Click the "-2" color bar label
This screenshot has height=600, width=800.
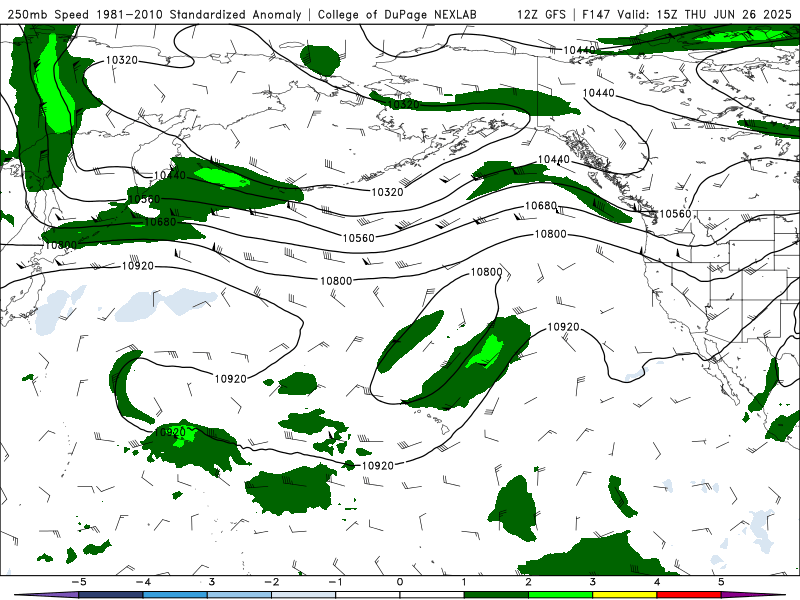pyautogui.click(x=271, y=582)
